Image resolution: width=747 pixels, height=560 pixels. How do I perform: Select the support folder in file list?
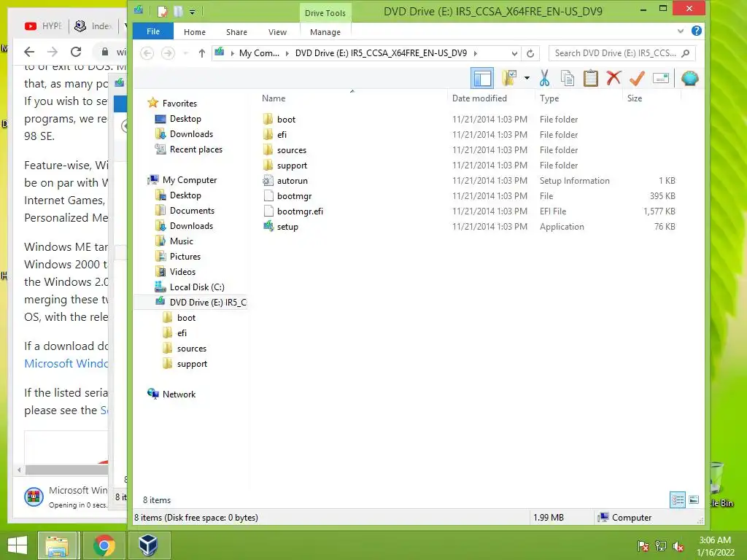(x=292, y=166)
